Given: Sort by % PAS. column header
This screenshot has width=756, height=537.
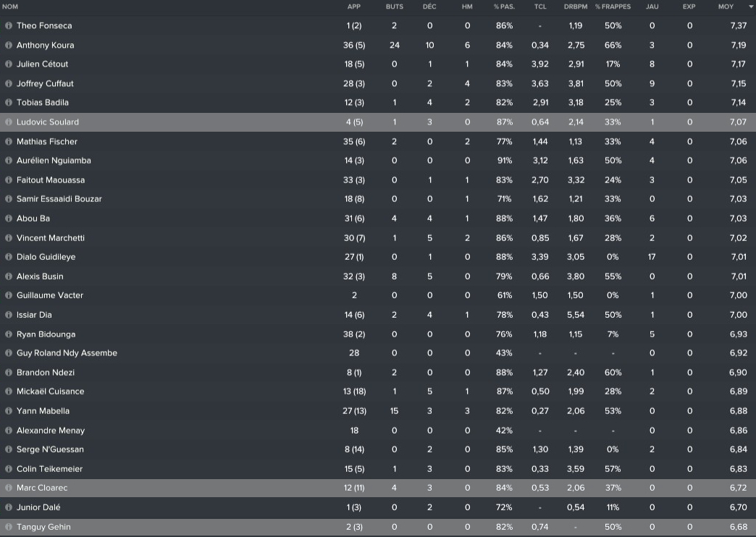Looking at the screenshot, I should tap(504, 7).
